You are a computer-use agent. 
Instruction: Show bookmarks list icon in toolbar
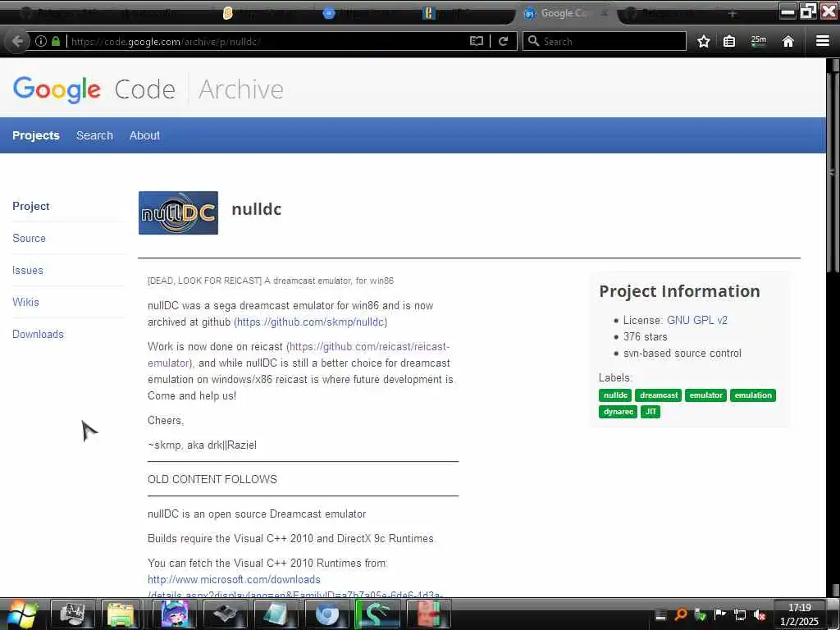click(x=729, y=41)
